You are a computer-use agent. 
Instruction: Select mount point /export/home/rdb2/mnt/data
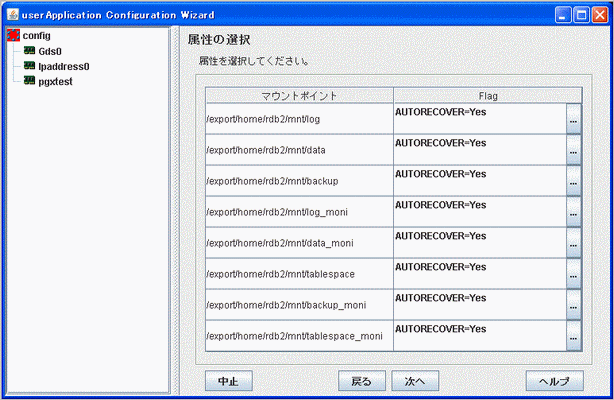(x=300, y=150)
